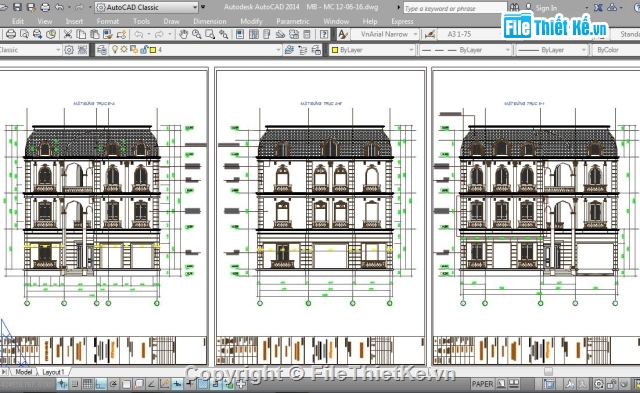Open the ByLayer lineweight dropdown
The width and height of the screenshot is (640, 393).
pyautogui.click(x=552, y=50)
